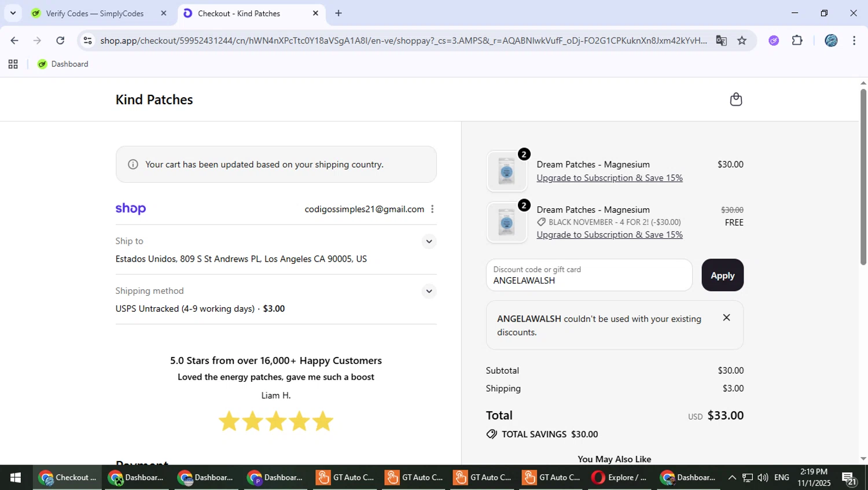Click the Total Savings tag icon
The image size is (868, 490).
[x=491, y=434]
